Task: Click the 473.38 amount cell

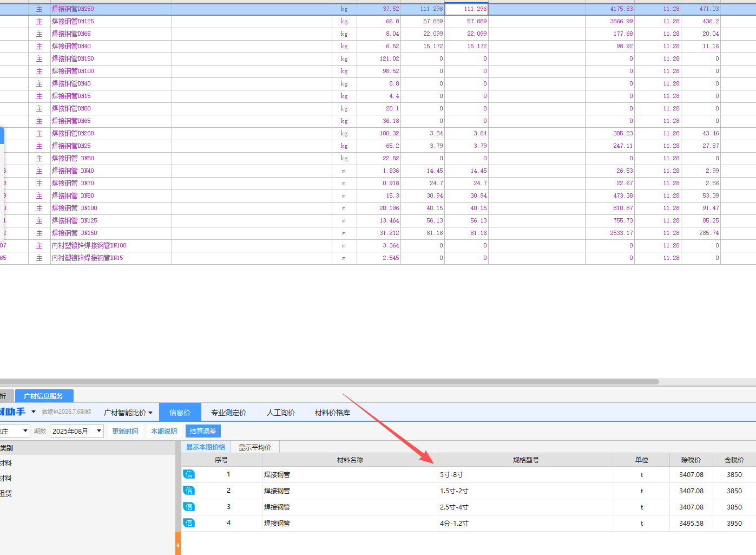Action: [610, 196]
